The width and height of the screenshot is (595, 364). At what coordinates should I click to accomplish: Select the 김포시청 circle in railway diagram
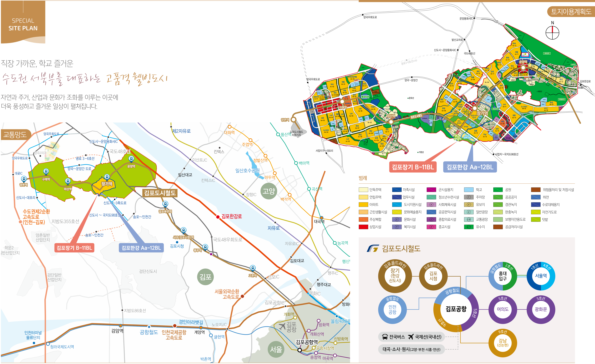tap(433, 276)
